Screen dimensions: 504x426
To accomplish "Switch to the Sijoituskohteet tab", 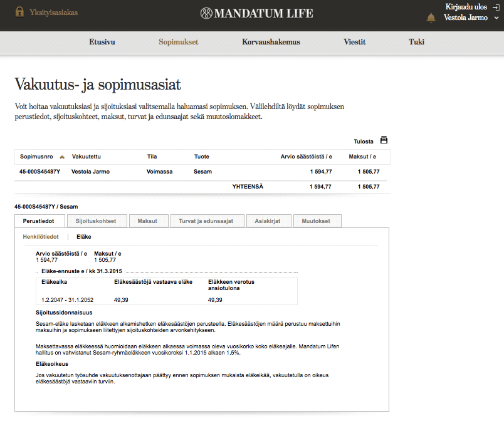I will click(96, 221).
